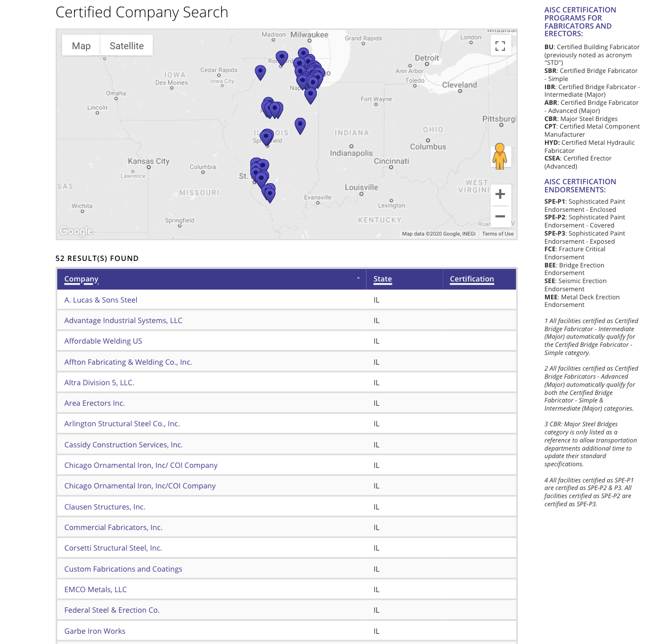
Task: Open Advantage Industrial Systems, LLC listing
Action: pyautogui.click(x=123, y=320)
